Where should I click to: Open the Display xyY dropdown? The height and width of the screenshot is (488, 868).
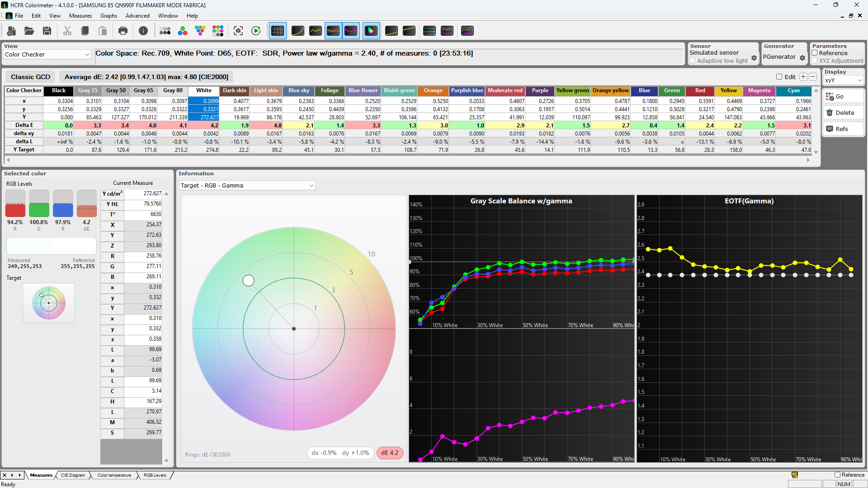[844, 80]
